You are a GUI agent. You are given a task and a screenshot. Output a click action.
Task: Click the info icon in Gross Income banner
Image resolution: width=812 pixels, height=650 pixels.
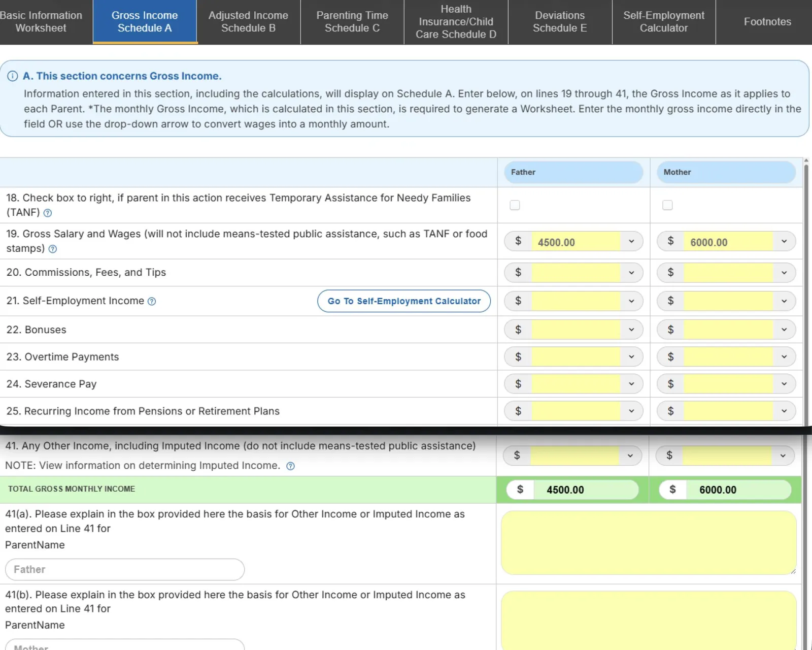[12, 76]
